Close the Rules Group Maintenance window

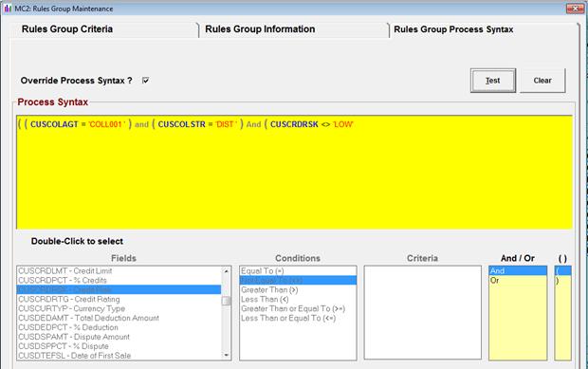pyautogui.click(x=575, y=8)
